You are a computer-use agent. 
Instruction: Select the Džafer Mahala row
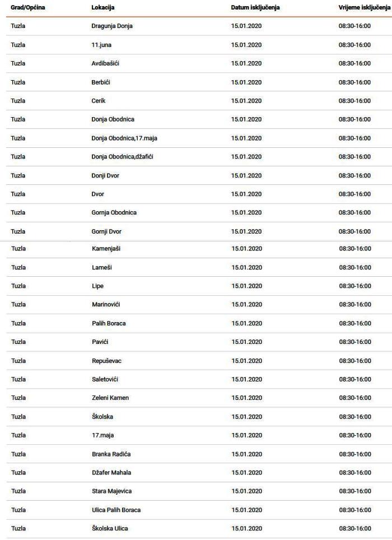[199, 473]
